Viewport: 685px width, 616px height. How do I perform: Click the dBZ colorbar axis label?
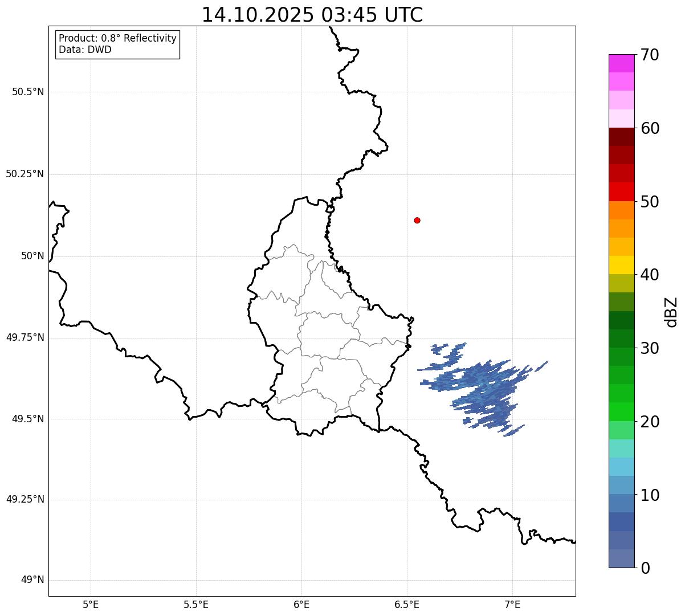pos(671,312)
